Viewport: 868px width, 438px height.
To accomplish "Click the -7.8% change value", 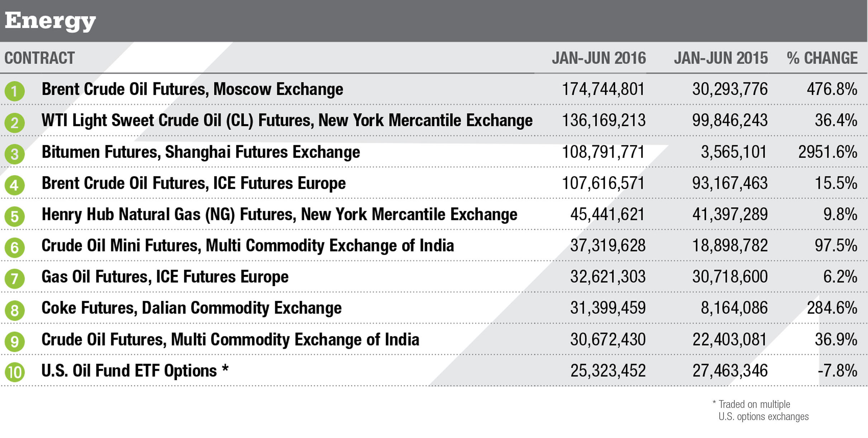I will (x=837, y=371).
